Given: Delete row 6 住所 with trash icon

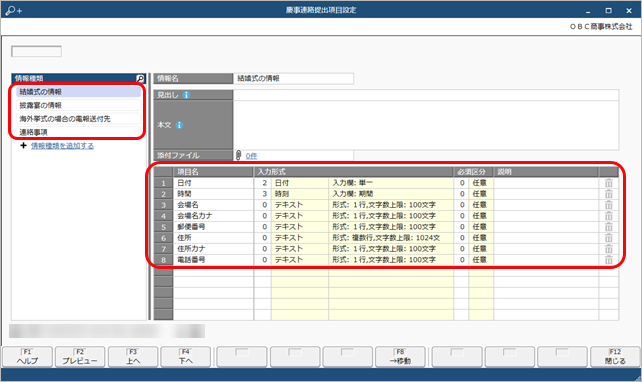Looking at the screenshot, I should tap(608, 238).
